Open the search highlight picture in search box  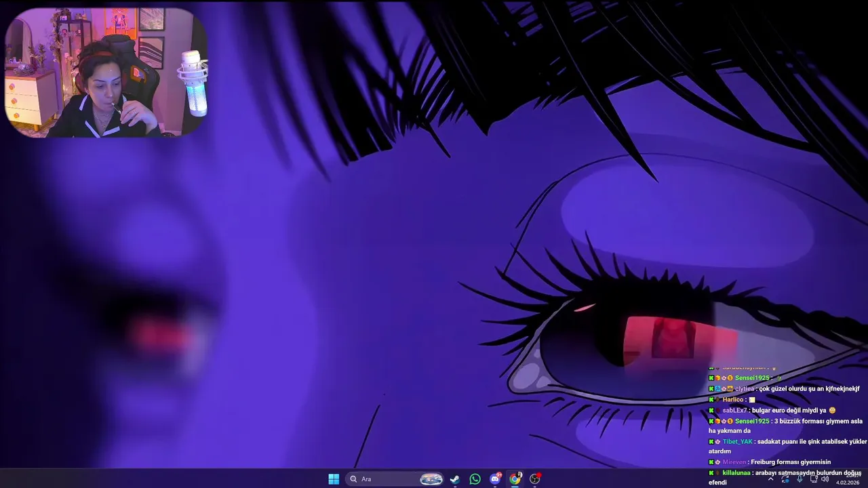[x=431, y=479]
